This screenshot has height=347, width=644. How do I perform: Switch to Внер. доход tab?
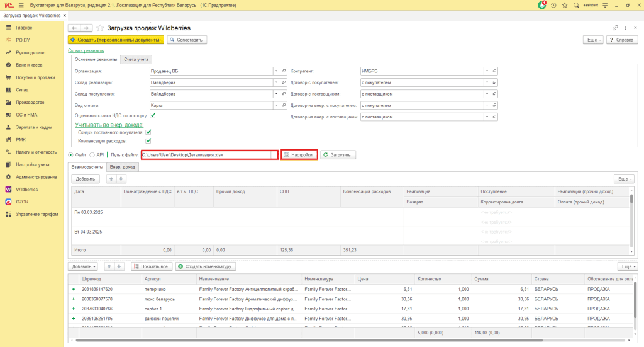pos(123,167)
